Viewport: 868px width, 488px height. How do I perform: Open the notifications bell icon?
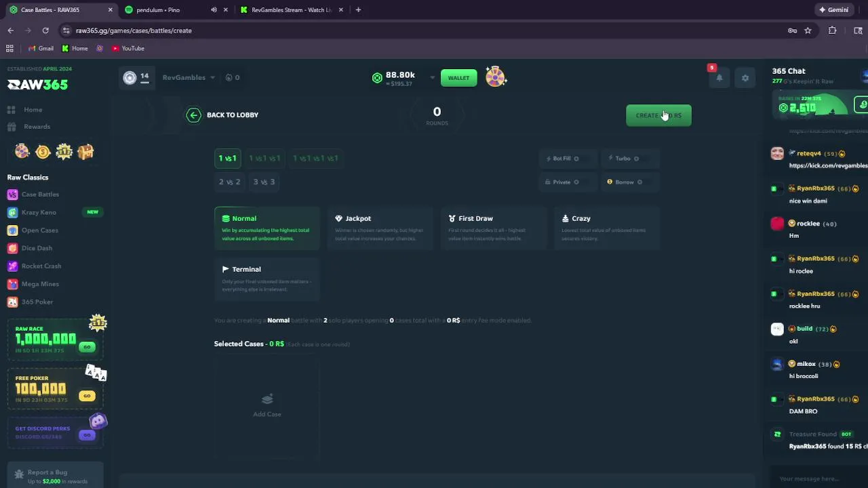[x=719, y=78]
